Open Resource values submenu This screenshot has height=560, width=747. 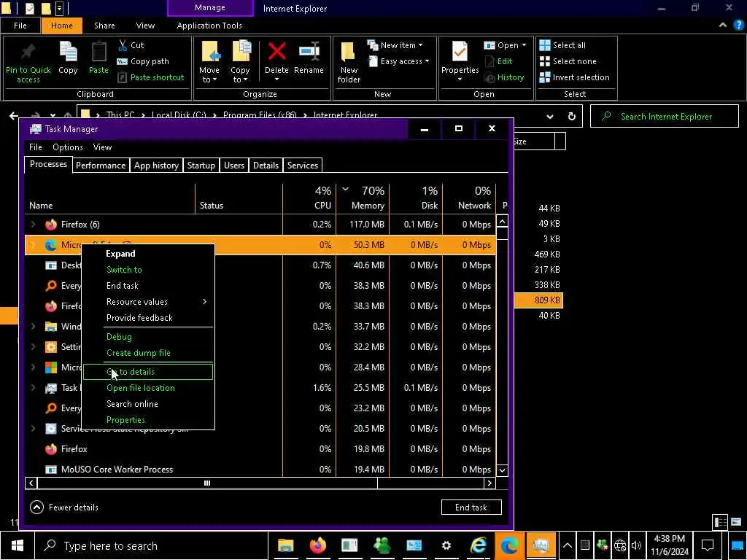click(148, 302)
